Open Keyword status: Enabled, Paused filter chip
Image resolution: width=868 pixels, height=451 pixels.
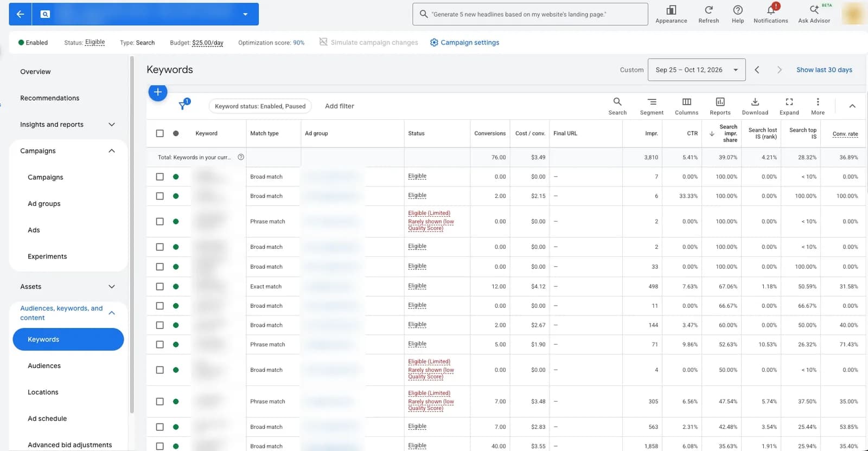(260, 106)
